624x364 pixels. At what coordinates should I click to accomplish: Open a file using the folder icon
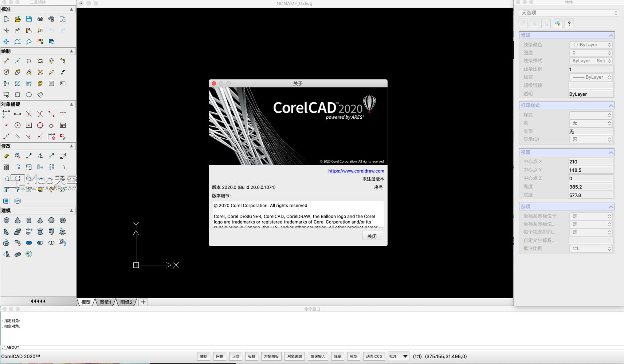[17, 19]
